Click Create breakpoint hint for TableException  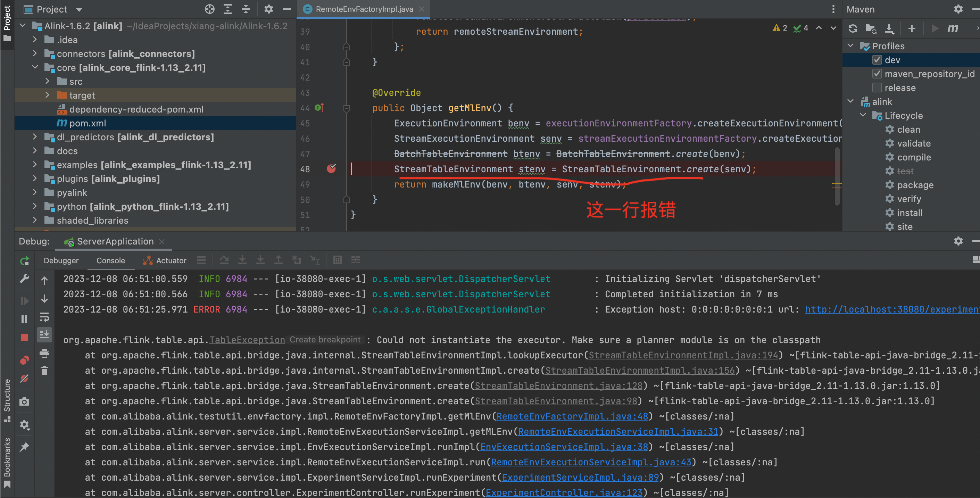325,340
